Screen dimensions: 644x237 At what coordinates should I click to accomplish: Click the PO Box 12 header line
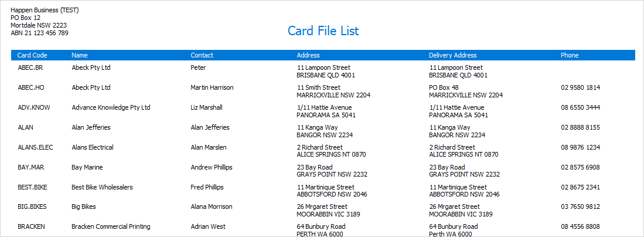25,18
